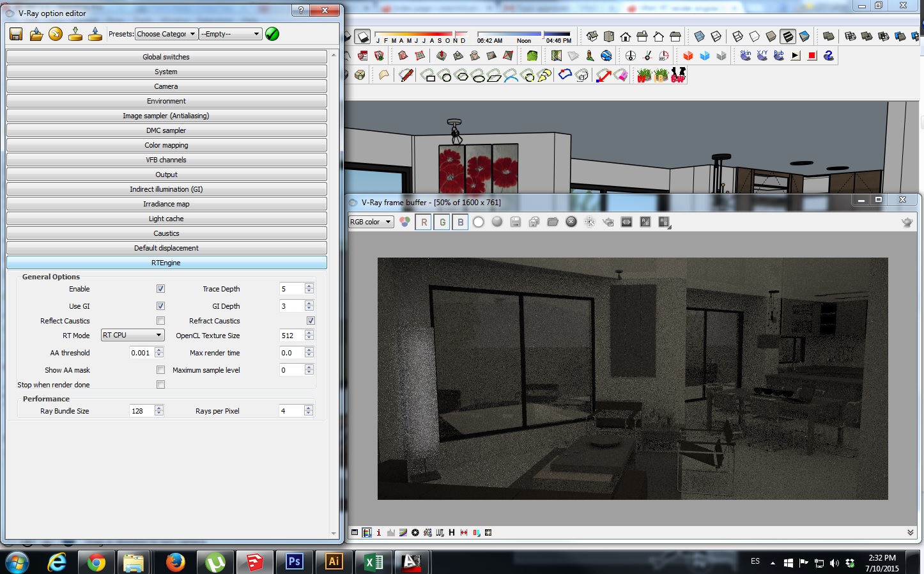
Task: Click the X-ray face style icon in SketchUp
Action: (699, 36)
